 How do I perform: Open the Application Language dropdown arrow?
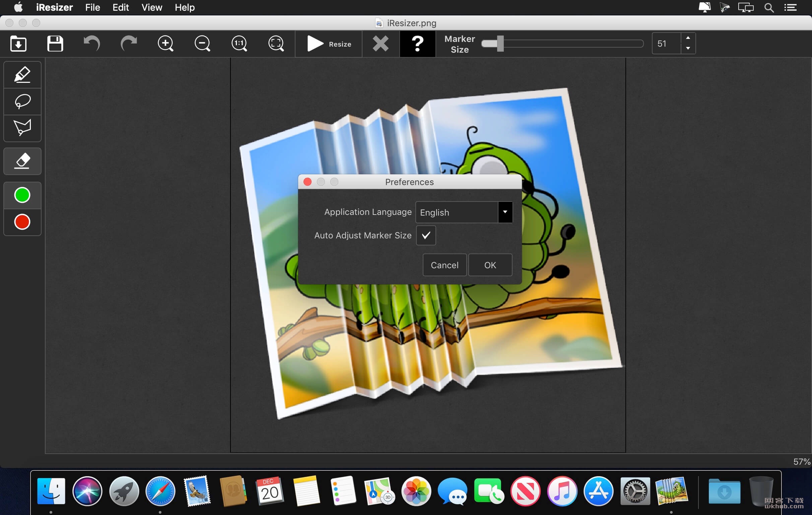point(505,212)
